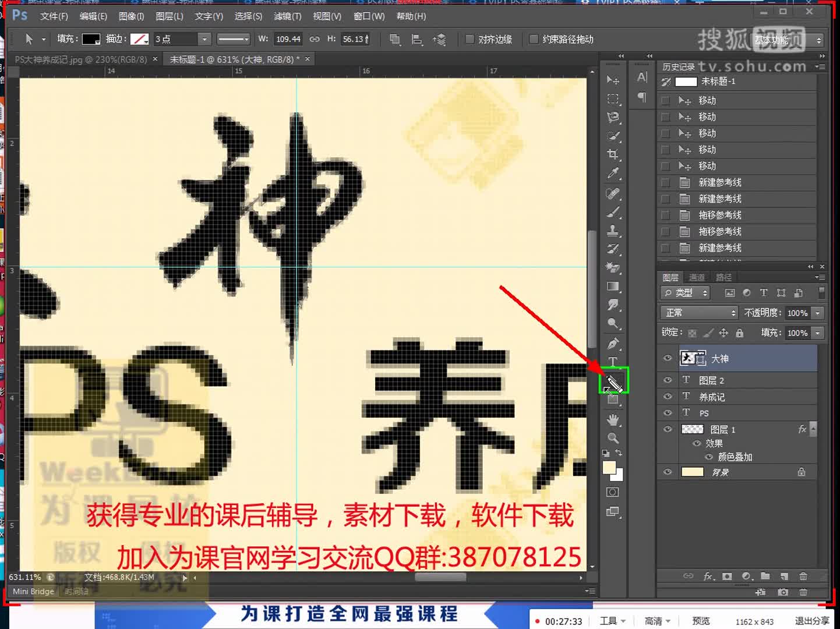840x629 pixels.
Task: Click the path operations icon in options bar
Action: [x=395, y=39]
